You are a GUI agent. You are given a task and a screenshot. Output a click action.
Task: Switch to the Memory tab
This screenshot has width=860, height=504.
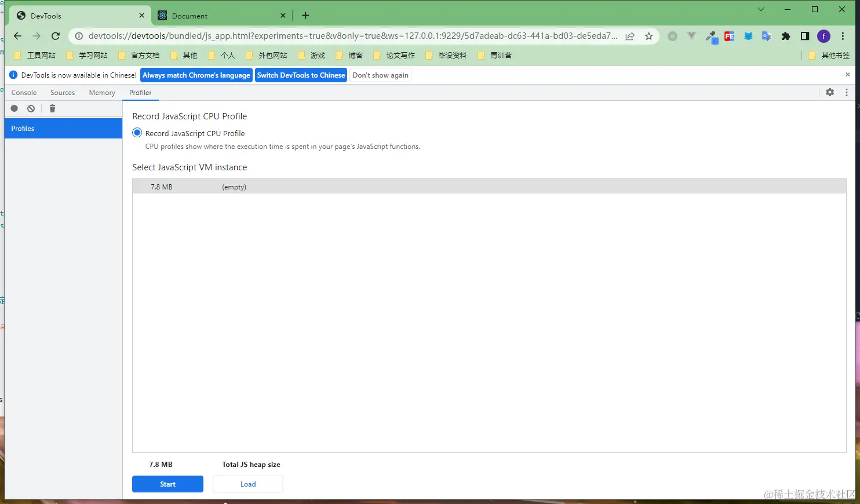pyautogui.click(x=102, y=93)
